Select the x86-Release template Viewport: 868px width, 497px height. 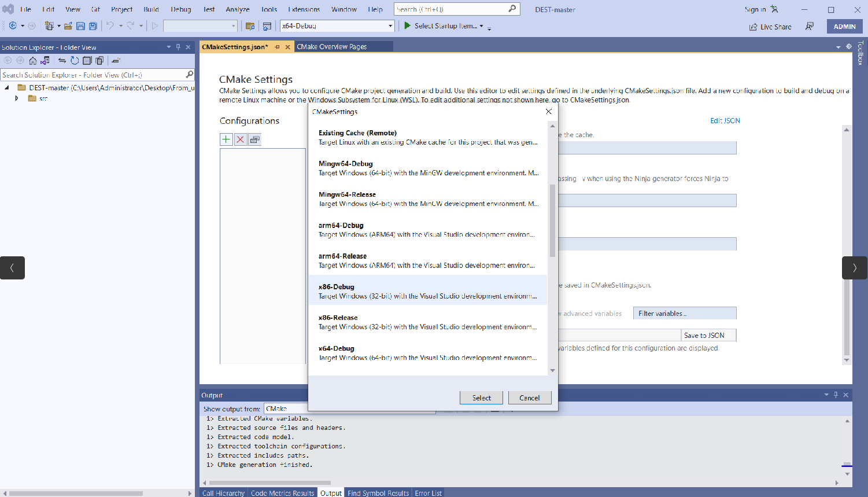[428, 322]
